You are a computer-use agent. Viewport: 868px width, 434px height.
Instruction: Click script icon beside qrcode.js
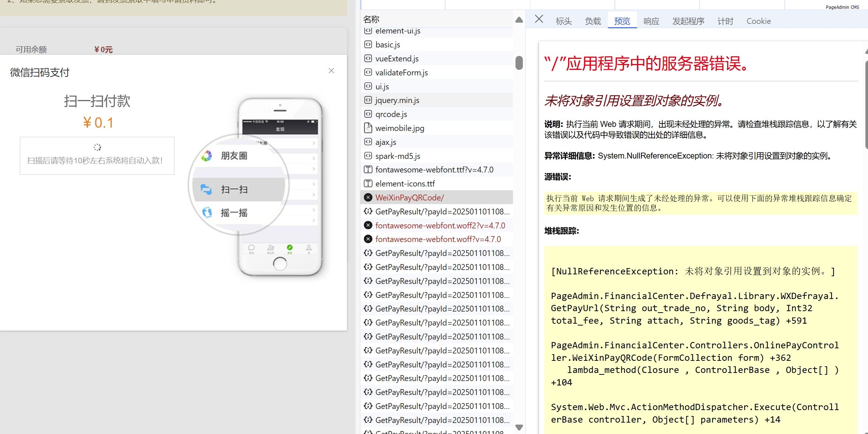click(x=368, y=114)
